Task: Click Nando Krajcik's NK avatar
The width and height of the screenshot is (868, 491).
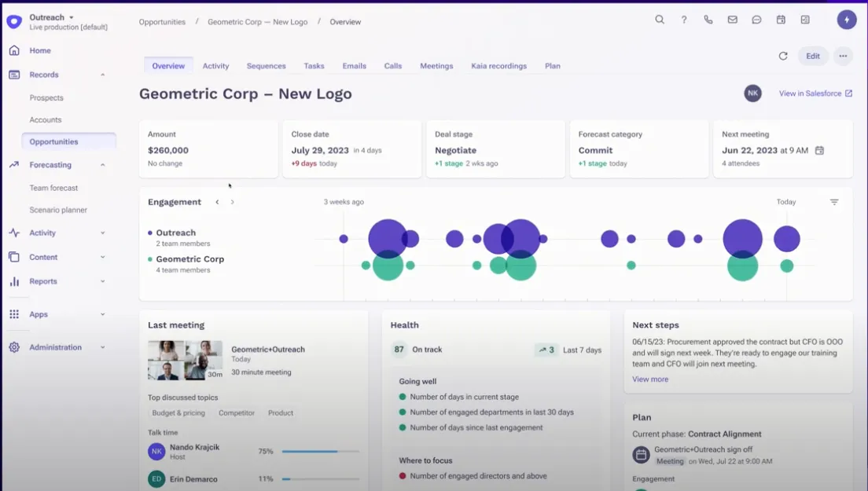Action: (156, 451)
